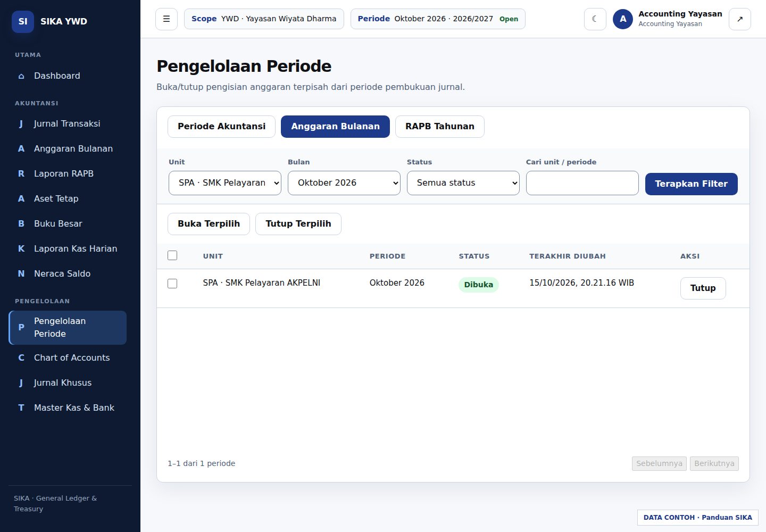Click the Sebelumnya pagination button

(659, 463)
